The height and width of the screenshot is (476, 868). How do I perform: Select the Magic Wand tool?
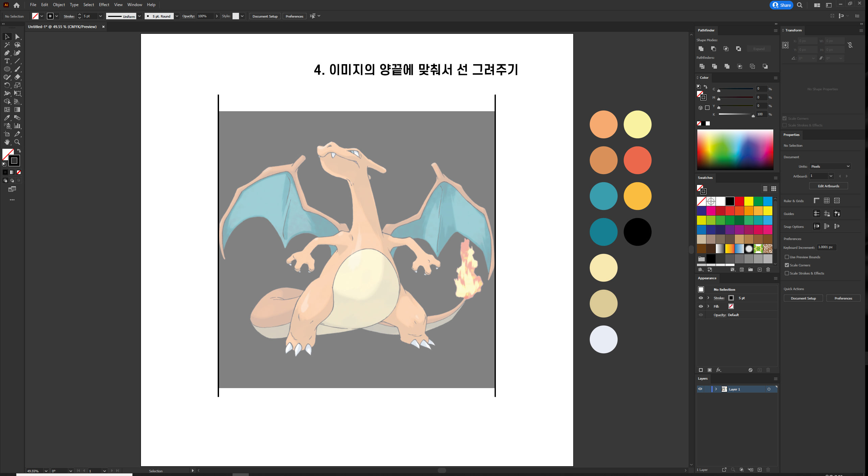pyautogui.click(x=7, y=45)
